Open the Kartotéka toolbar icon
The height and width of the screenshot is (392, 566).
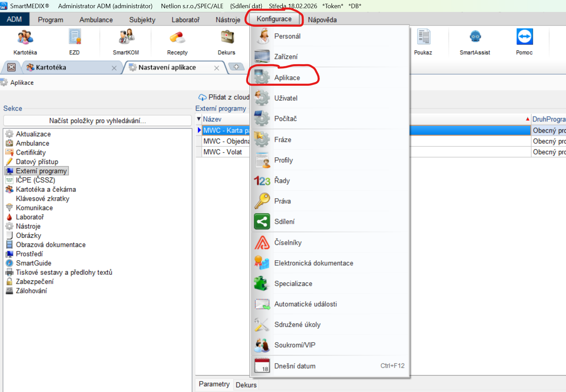(25, 38)
